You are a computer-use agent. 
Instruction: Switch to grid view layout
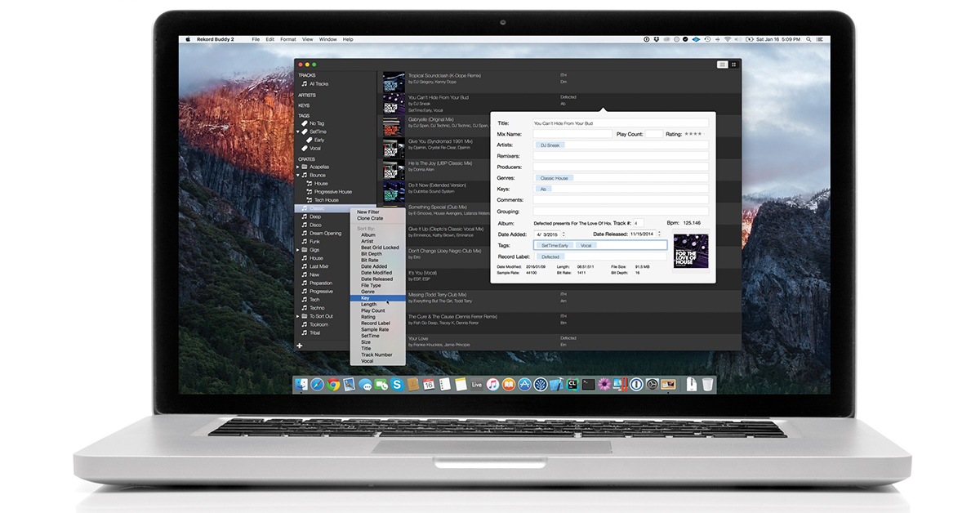(x=733, y=64)
